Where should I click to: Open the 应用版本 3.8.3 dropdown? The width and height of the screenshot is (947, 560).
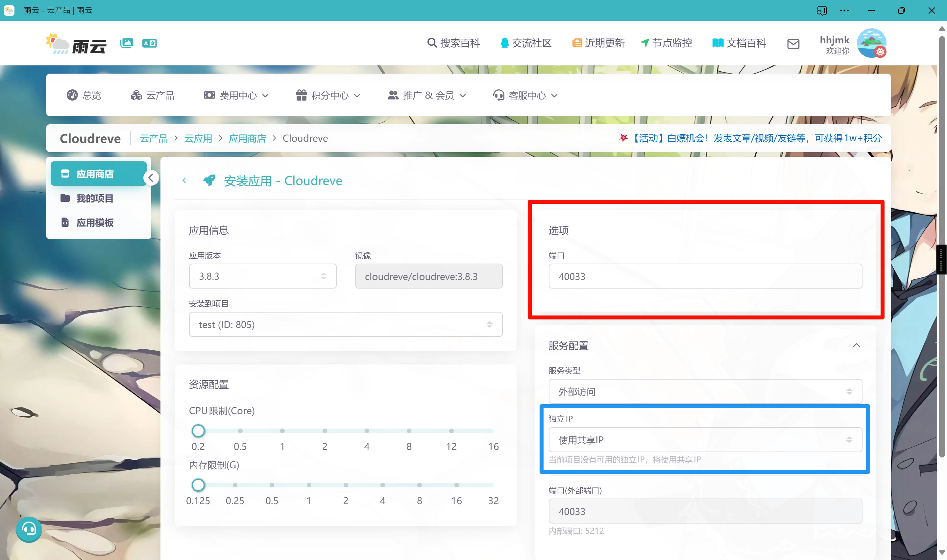pos(262,276)
